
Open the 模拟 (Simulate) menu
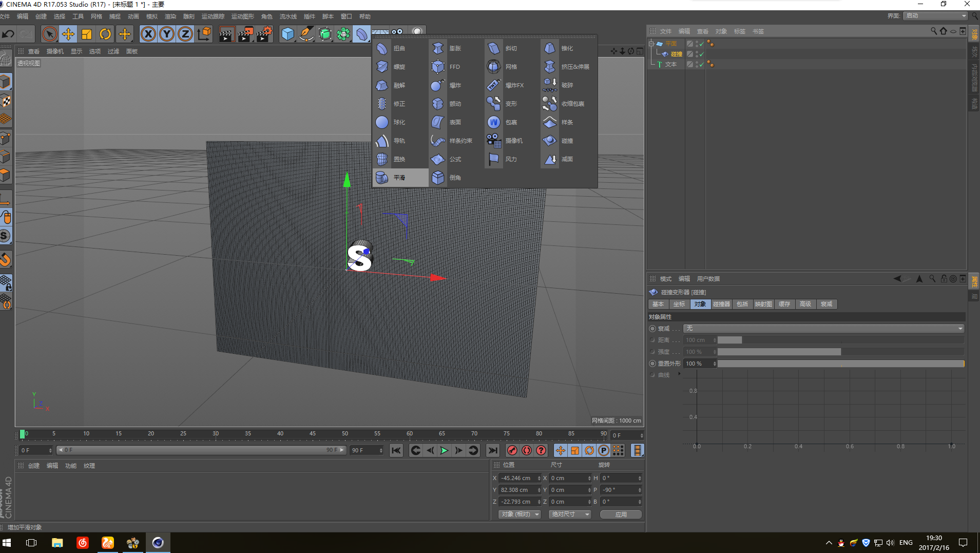pyautogui.click(x=152, y=16)
